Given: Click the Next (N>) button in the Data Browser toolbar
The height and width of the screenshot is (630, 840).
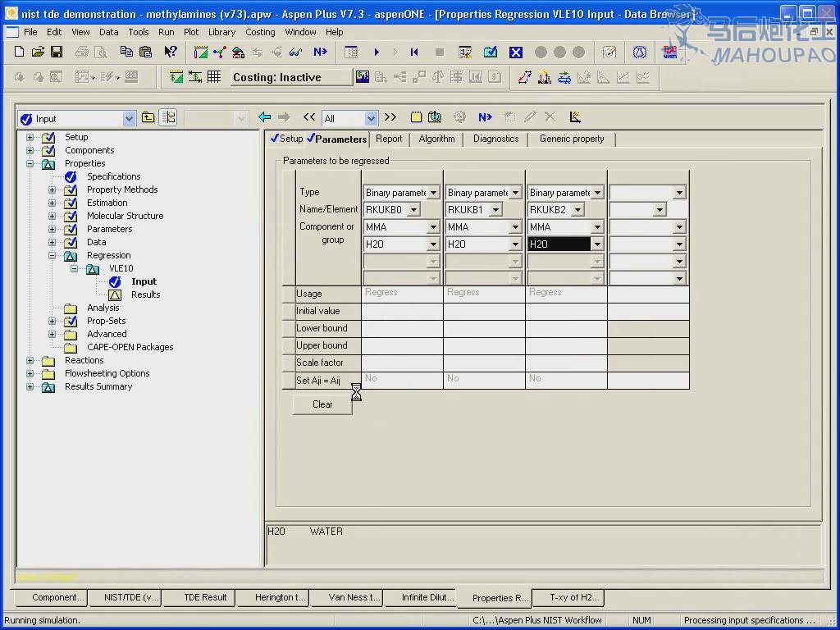Looking at the screenshot, I should coord(486,116).
